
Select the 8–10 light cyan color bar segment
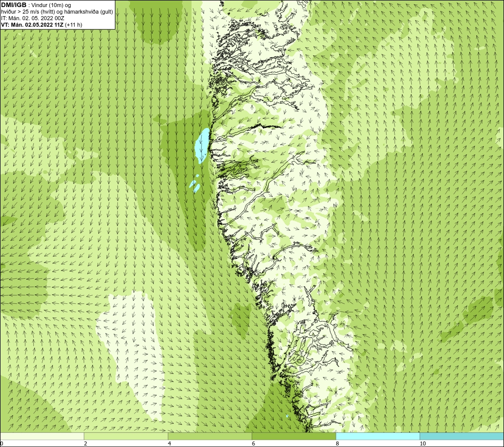pyautogui.click(x=377, y=436)
